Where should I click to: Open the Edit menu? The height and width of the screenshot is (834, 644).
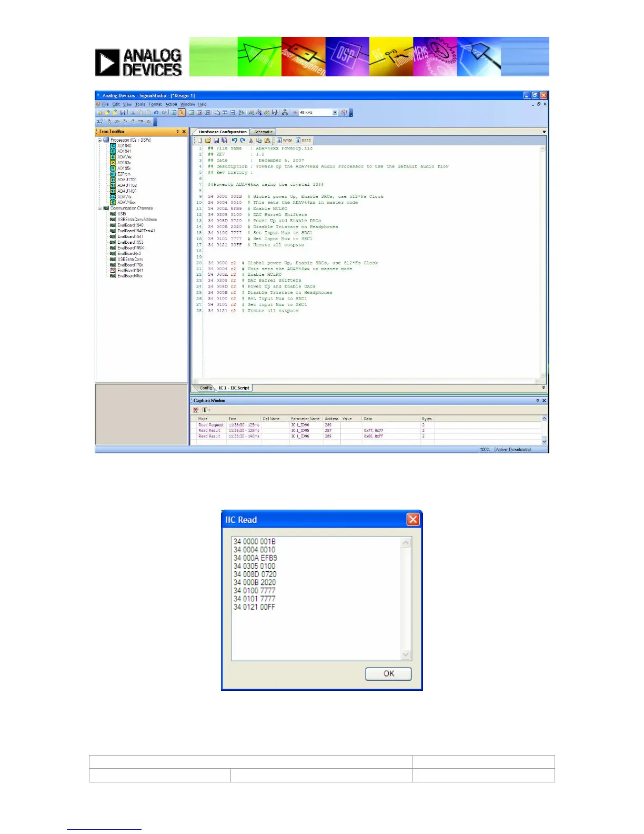point(116,104)
